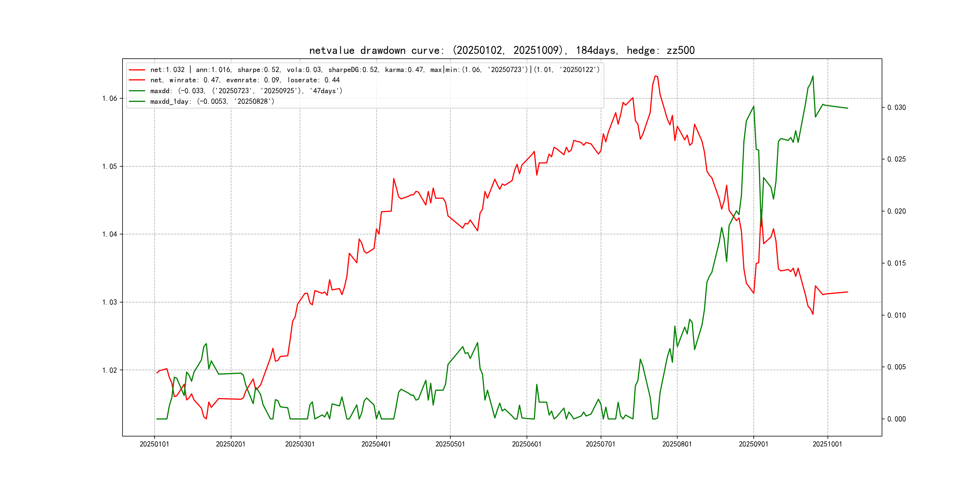This screenshot has width=980, height=490.
Task: Click the 20251001 x-axis tick label
Action: pyautogui.click(x=827, y=444)
